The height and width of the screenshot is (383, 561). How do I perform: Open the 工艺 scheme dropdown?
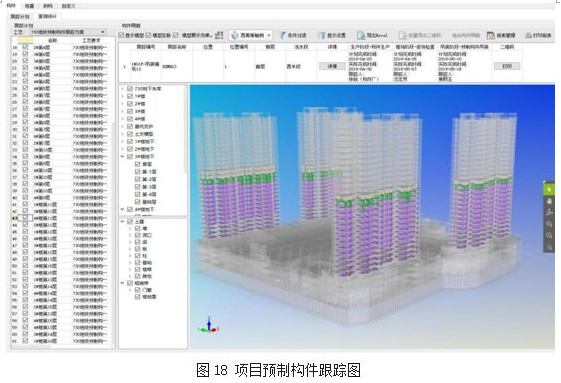(x=68, y=32)
